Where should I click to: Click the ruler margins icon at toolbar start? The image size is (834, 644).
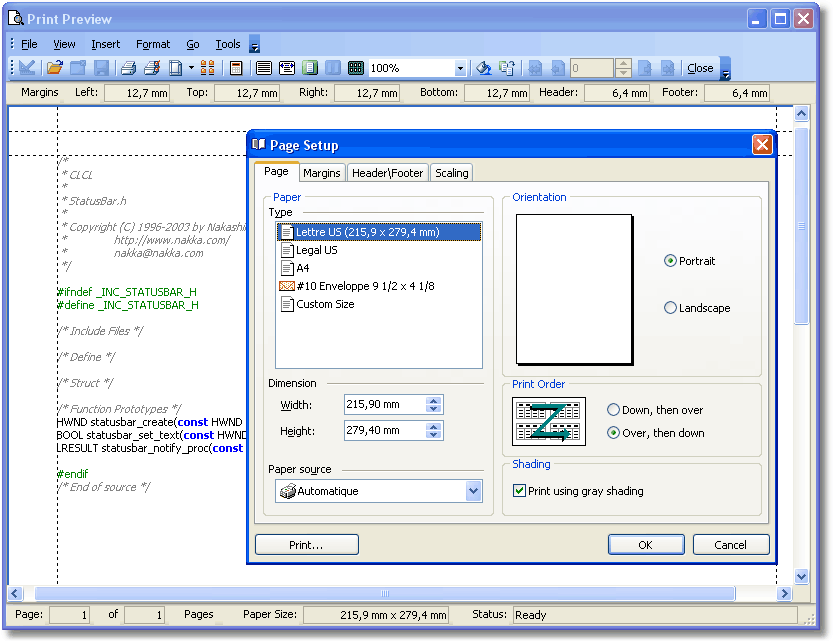[x=27, y=68]
